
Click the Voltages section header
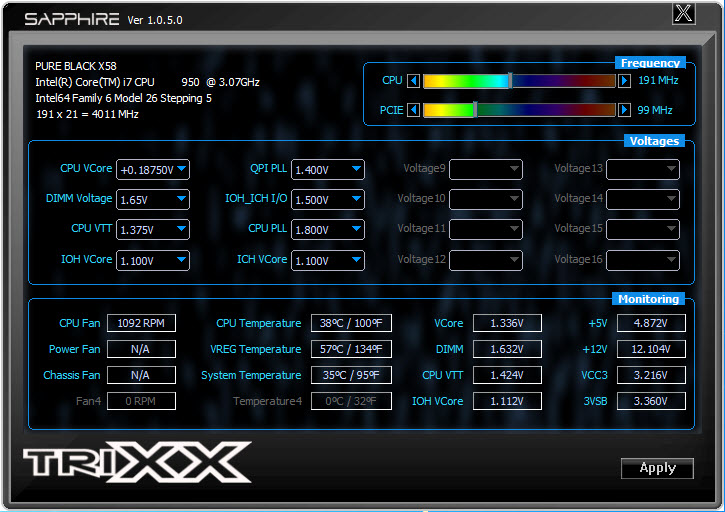pos(654,141)
